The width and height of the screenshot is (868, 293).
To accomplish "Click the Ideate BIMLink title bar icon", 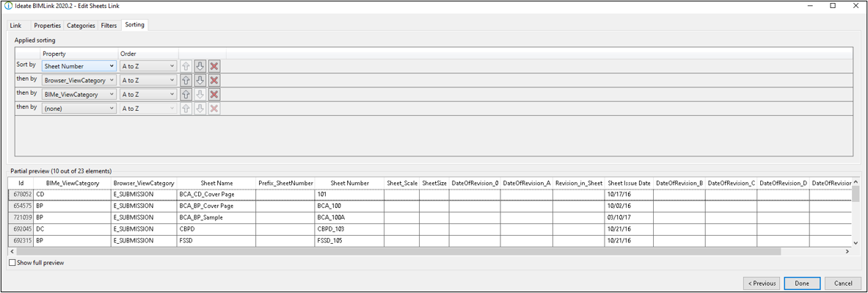I will [8, 6].
